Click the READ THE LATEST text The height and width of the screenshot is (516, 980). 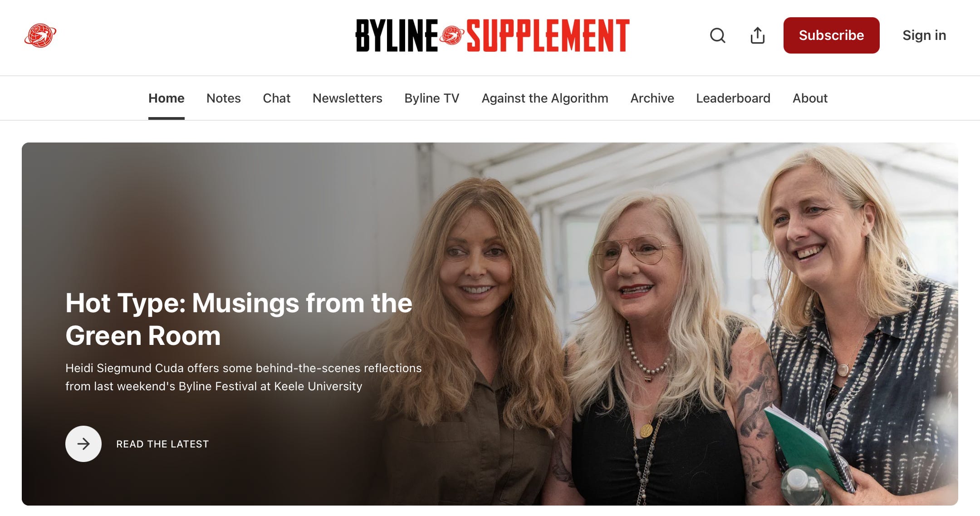[x=162, y=444]
